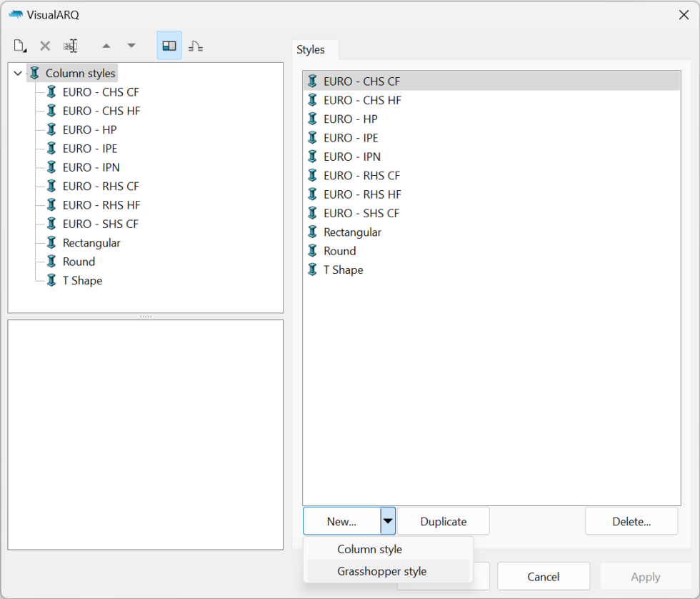Click the move style up arrow icon
700x599 pixels.
(106, 45)
